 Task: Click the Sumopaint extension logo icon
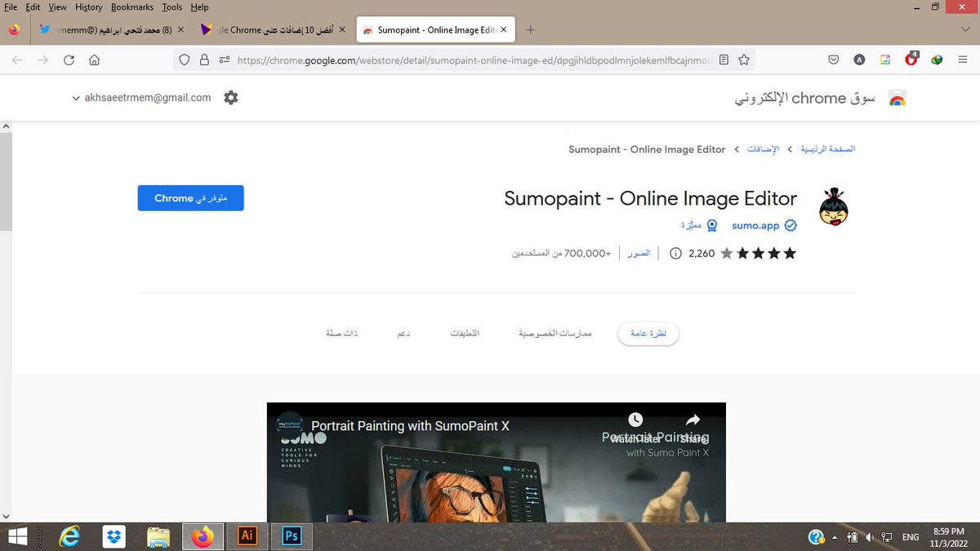(x=834, y=207)
